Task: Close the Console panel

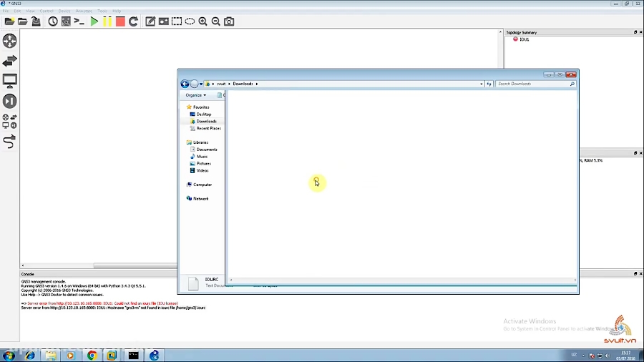Action: pos(640,274)
